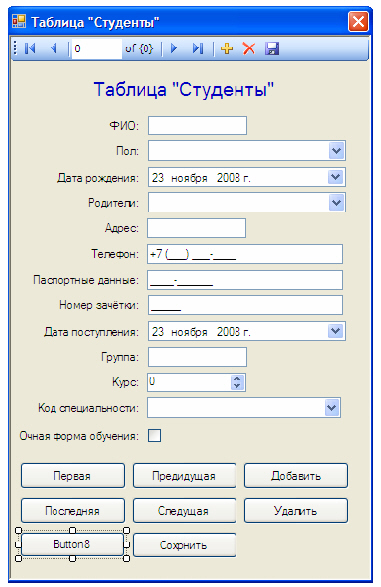This screenshot has width=381, height=587.
Task: Add new record with yellow plus icon
Action: pos(227,49)
